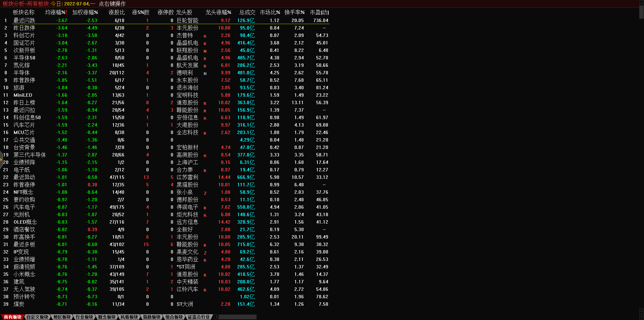
Task: Click the horizontal scrollbar track at bottom
Action: [238, 317]
